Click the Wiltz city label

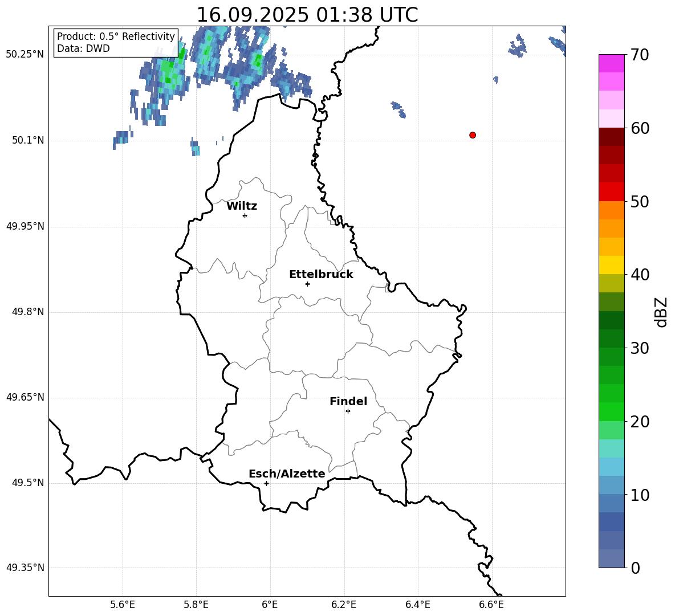point(242,206)
